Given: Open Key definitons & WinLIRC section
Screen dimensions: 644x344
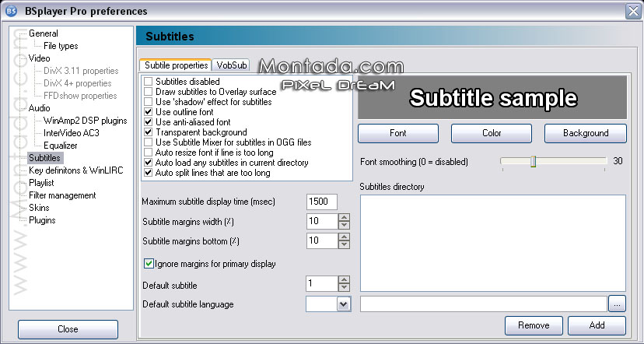Looking at the screenshot, I should [x=76, y=170].
